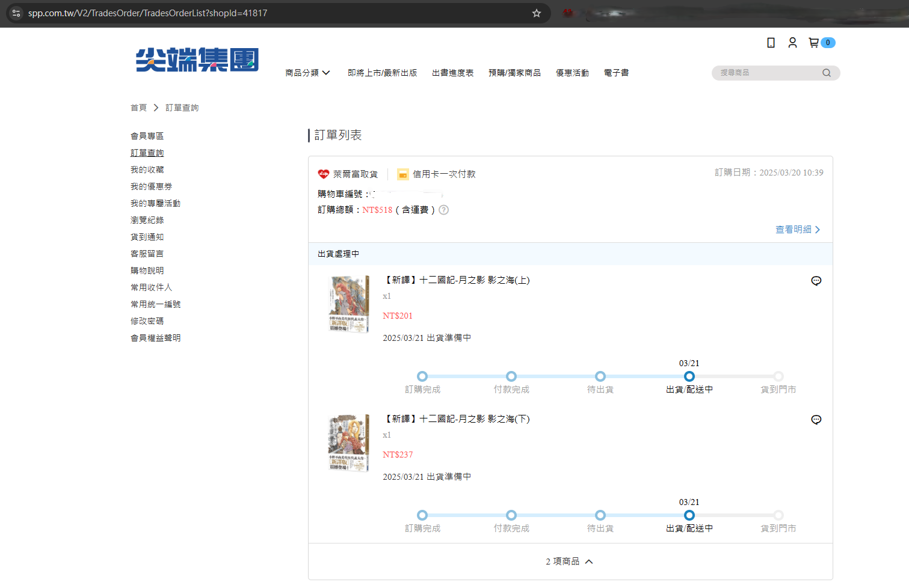This screenshot has height=588, width=909.
Task: Open 【新譯】十二國記-月之影 影之海(下) title
Action: click(x=457, y=419)
